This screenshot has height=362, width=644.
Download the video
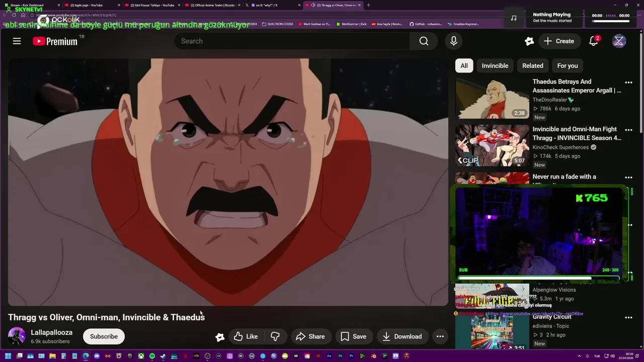click(x=401, y=336)
